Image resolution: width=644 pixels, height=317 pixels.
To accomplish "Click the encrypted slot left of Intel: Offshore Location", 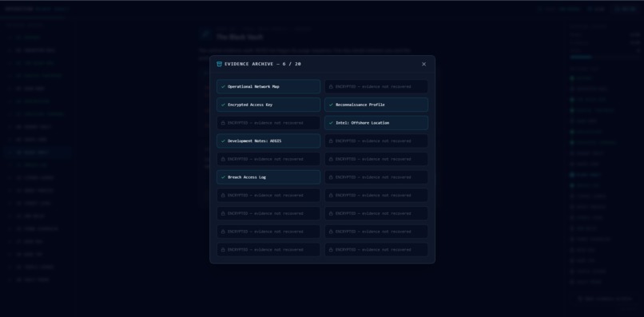I will click(x=268, y=123).
